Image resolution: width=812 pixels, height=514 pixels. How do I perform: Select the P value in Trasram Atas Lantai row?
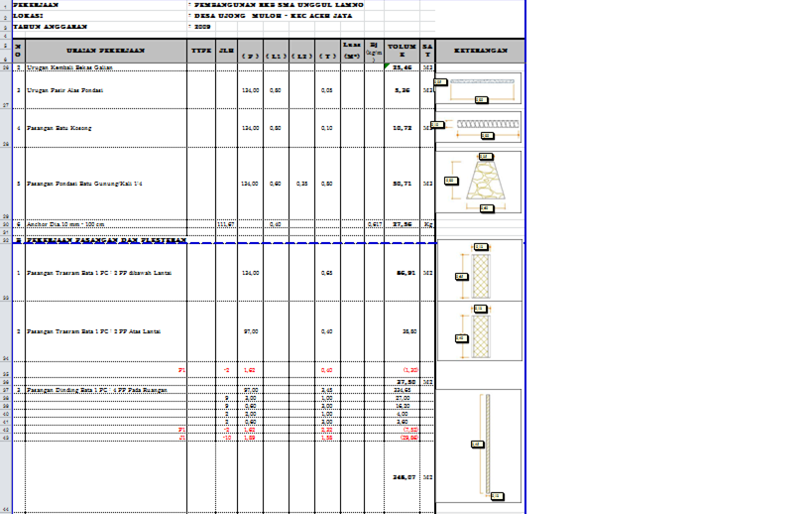point(251,331)
